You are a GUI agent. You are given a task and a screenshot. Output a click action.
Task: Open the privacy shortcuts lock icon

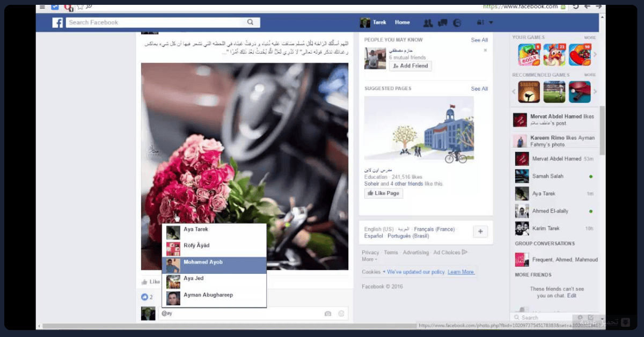480,23
